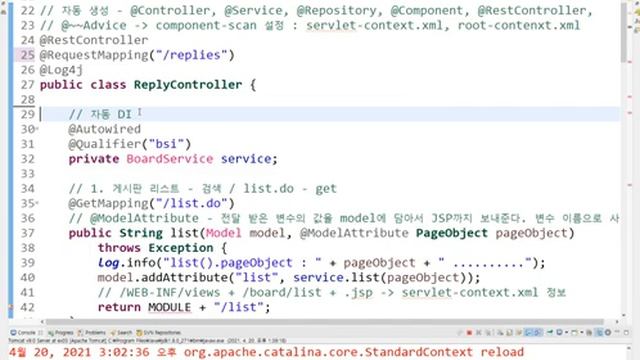
Task: Click the @GetMapping("/list.do") annotation
Action: (x=151, y=203)
